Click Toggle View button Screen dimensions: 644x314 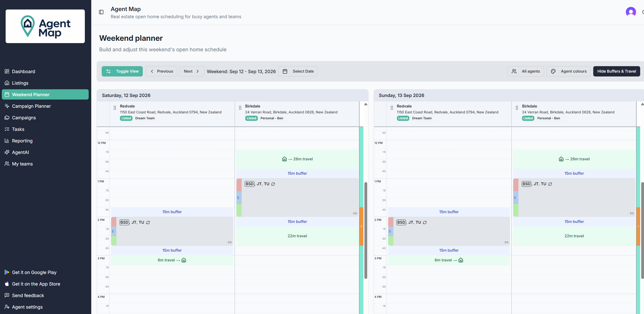coord(122,71)
